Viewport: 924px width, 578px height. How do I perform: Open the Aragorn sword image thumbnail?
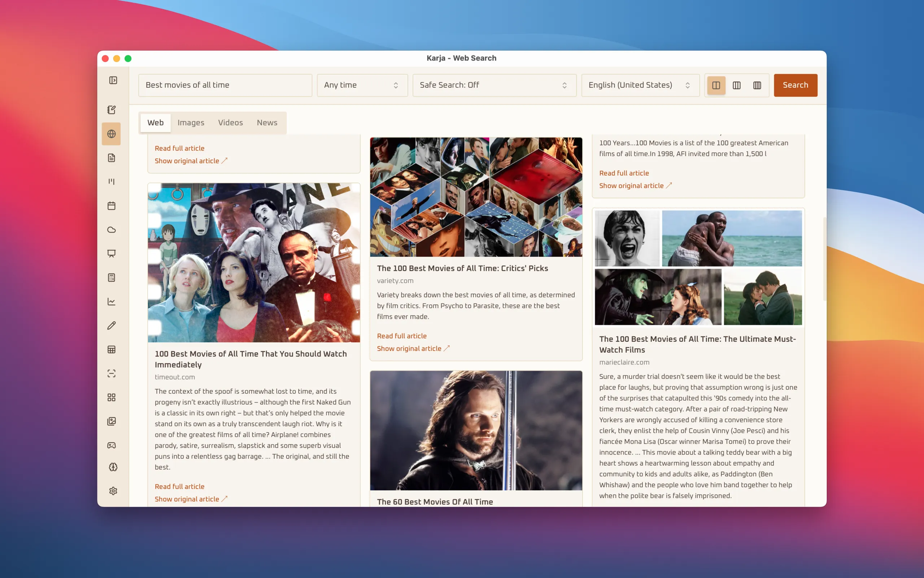tap(476, 431)
